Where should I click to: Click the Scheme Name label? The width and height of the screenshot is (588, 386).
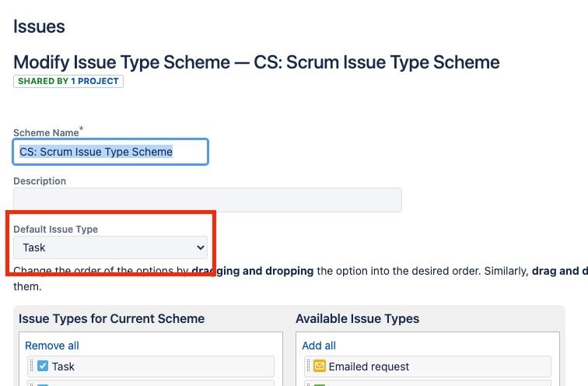click(46, 133)
